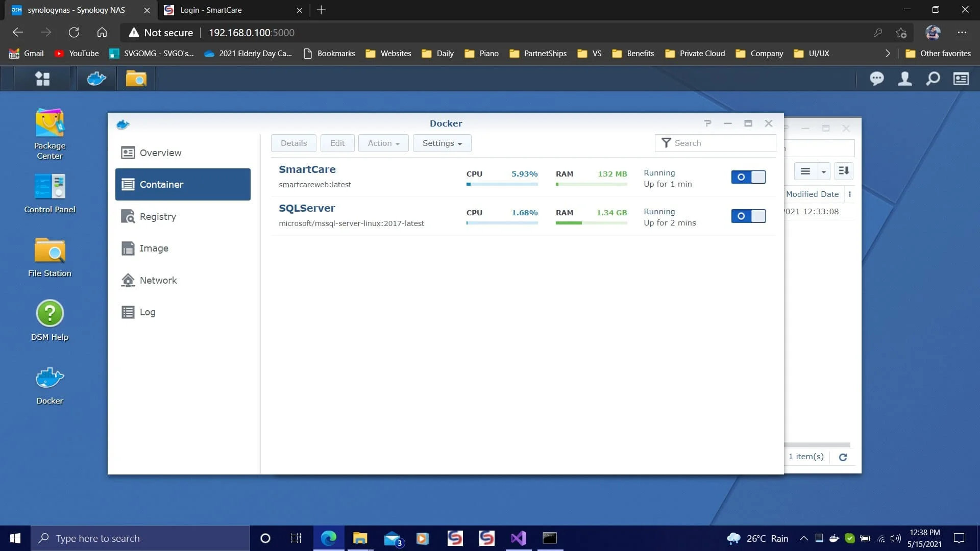Select Image in Docker sidebar
This screenshot has height=551, width=980.
[x=183, y=248]
